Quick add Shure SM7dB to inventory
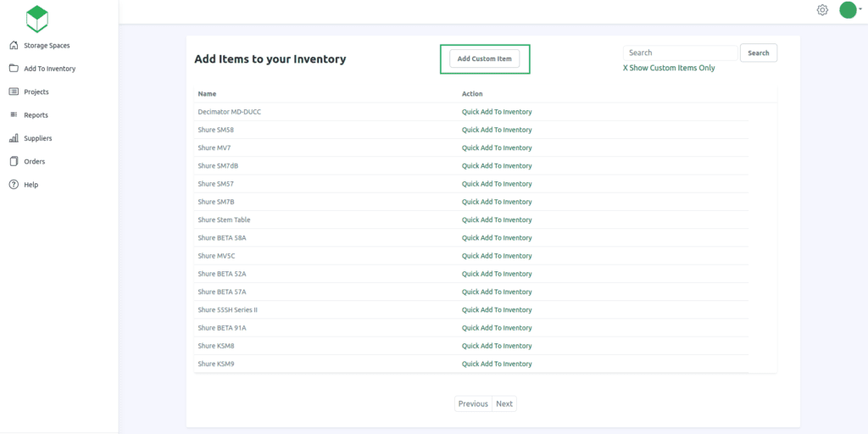Screen dimensions: 868x434 coord(497,165)
